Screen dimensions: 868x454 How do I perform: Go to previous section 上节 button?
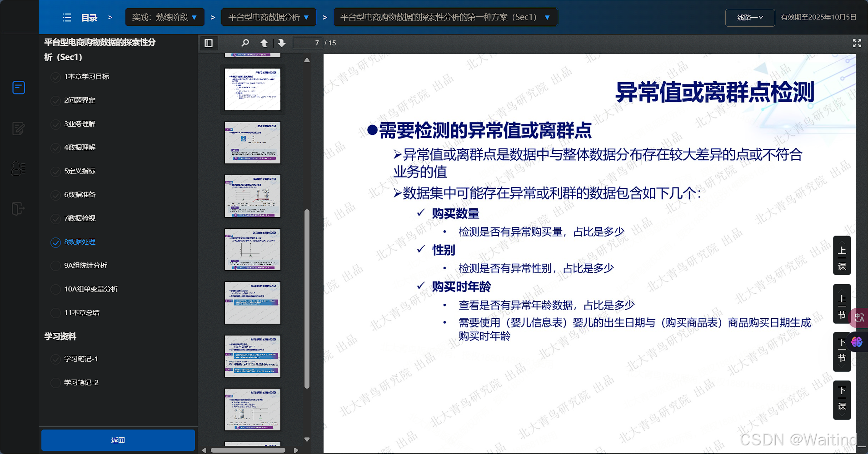842,304
